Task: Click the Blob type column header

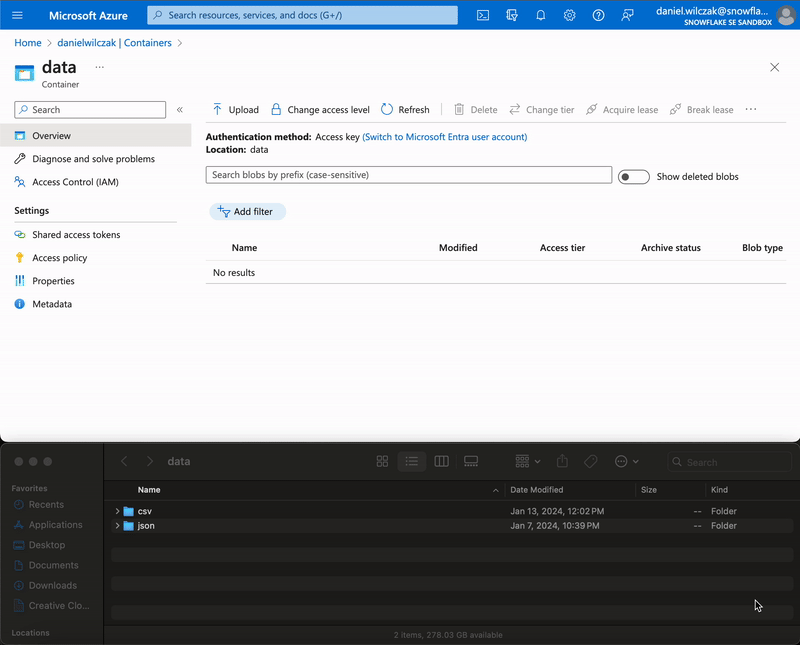Action: [762, 248]
